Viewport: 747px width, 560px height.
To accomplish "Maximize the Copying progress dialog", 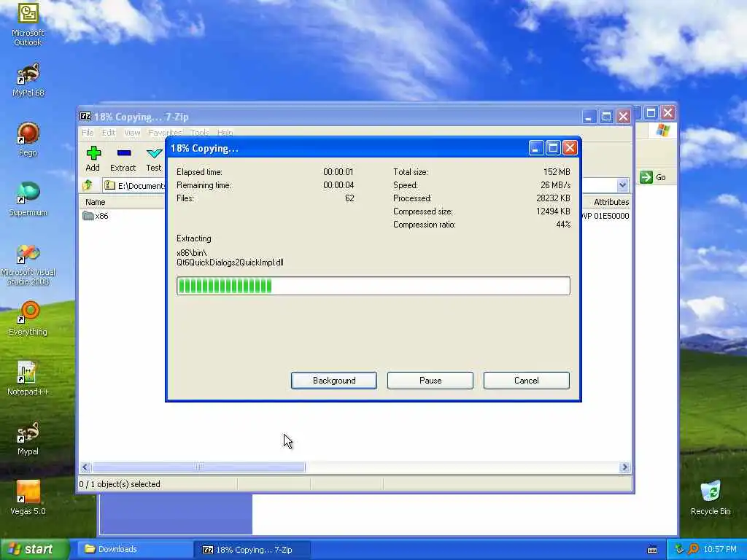I will click(553, 148).
